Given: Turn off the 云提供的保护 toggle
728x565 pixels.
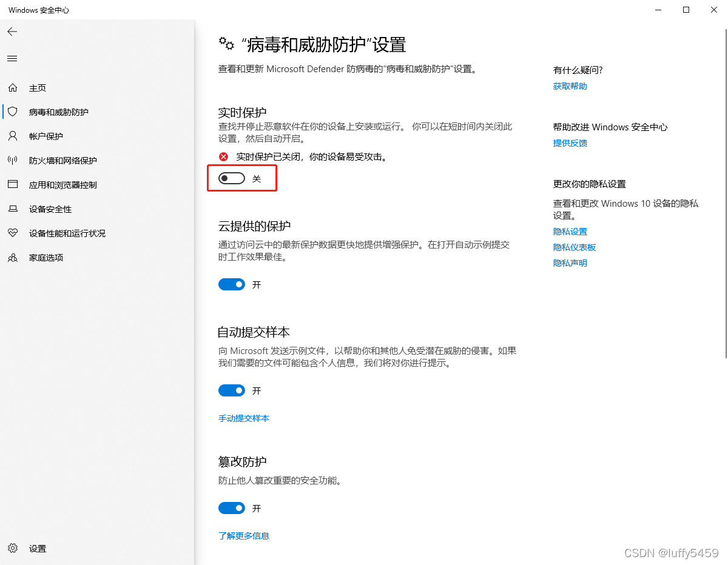Looking at the screenshot, I should 232,284.
